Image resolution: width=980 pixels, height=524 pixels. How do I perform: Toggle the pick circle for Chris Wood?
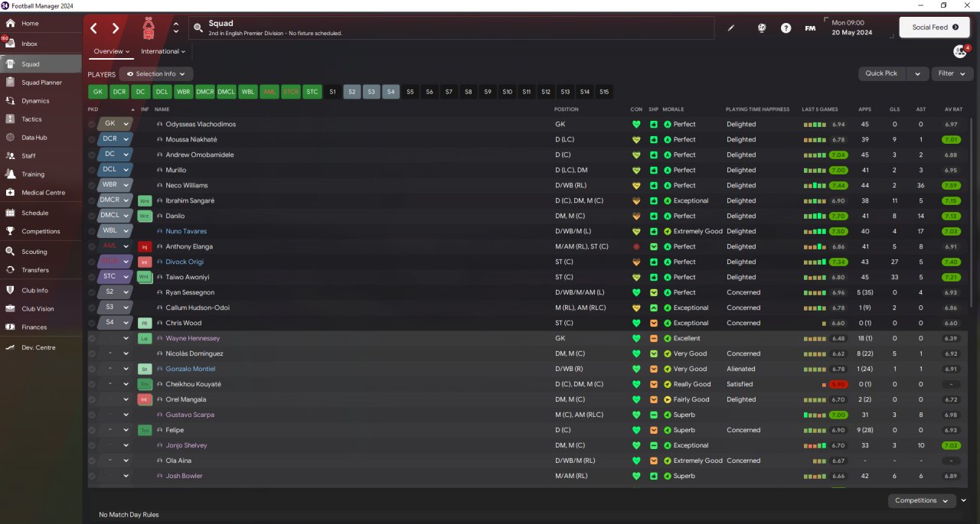[92, 323]
